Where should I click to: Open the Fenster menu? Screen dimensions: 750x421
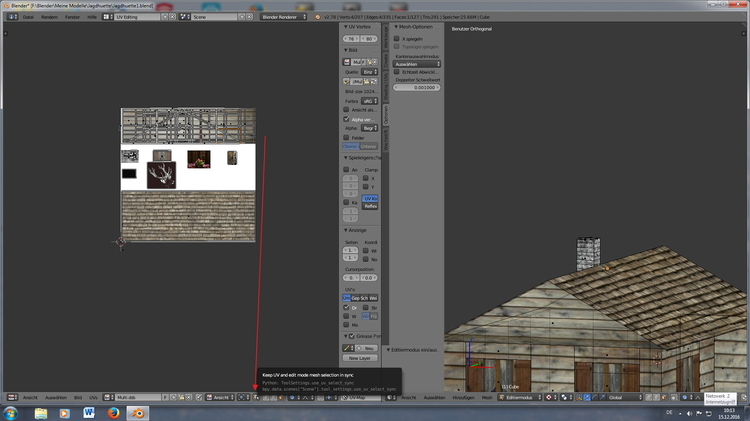click(x=72, y=17)
